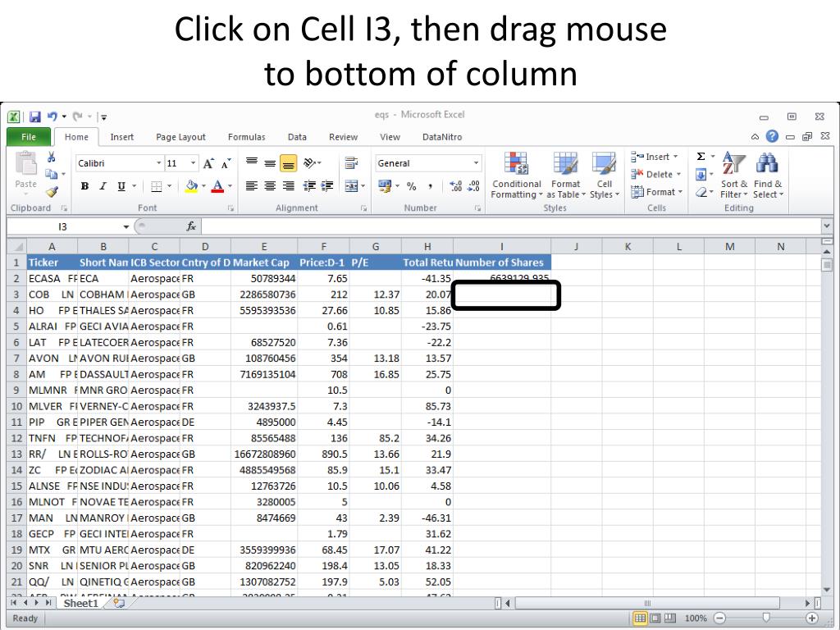Switch to the DataNitro tab
The height and width of the screenshot is (630, 840).
tap(442, 137)
